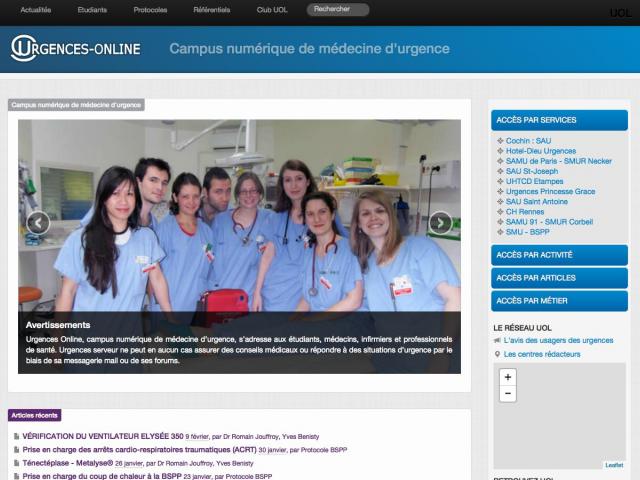The width and height of the screenshot is (640, 480).
Task: Click the LE RÉSEAU UOL heading
Action: pos(522,328)
